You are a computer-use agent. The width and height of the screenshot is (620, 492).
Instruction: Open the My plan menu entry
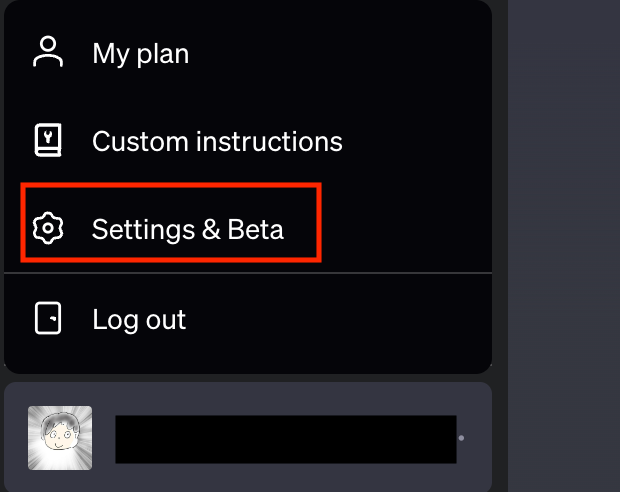point(248,53)
